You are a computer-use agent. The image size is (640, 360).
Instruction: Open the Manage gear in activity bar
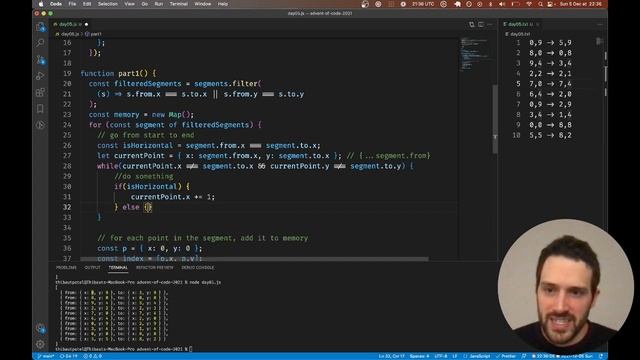coord(40,344)
